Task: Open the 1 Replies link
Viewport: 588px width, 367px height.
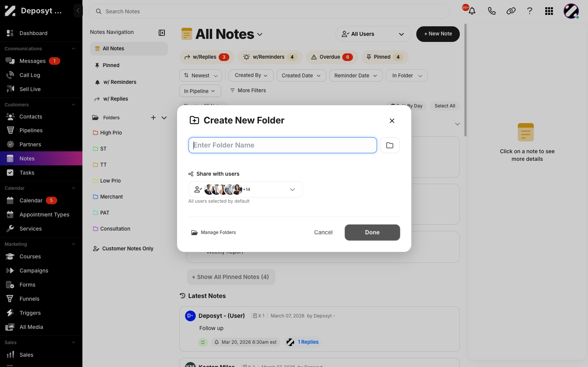Action: [308, 342]
